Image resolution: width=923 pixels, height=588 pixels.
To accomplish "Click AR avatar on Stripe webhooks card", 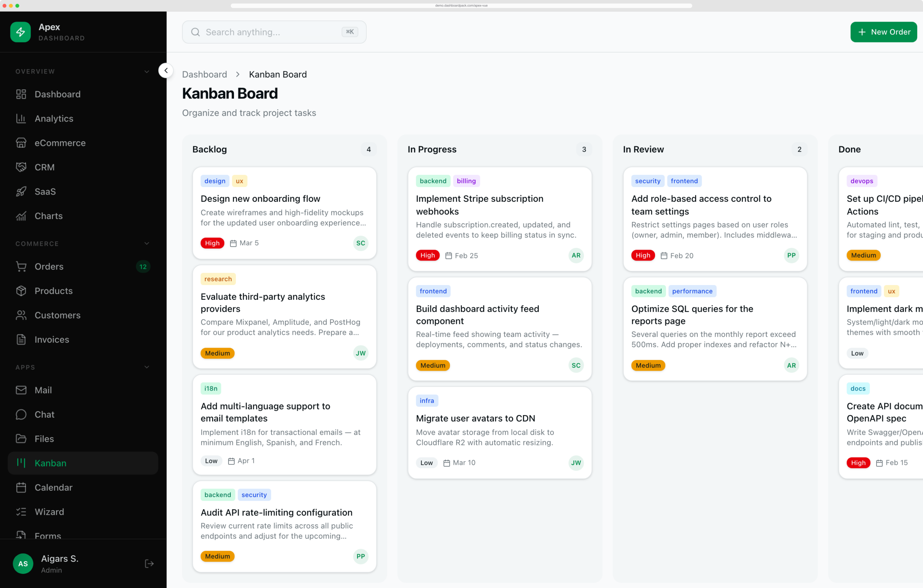I will click(576, 255).
